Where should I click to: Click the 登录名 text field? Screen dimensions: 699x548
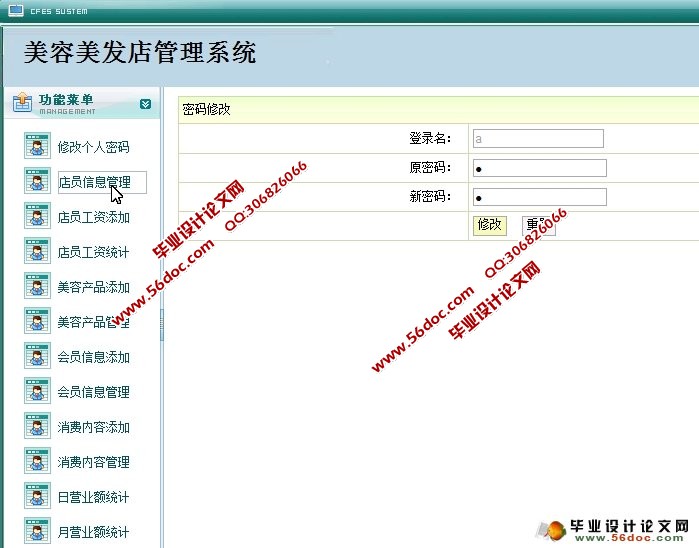tap(538, 139)
